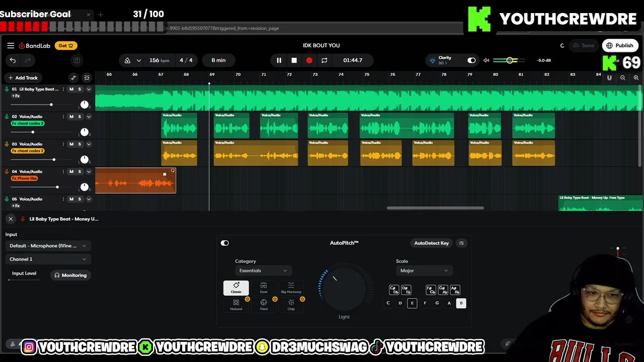This screenshot has height=362, width=644.
Task: Click the AutoPitch intensity knob
Action: coord(344,288)
